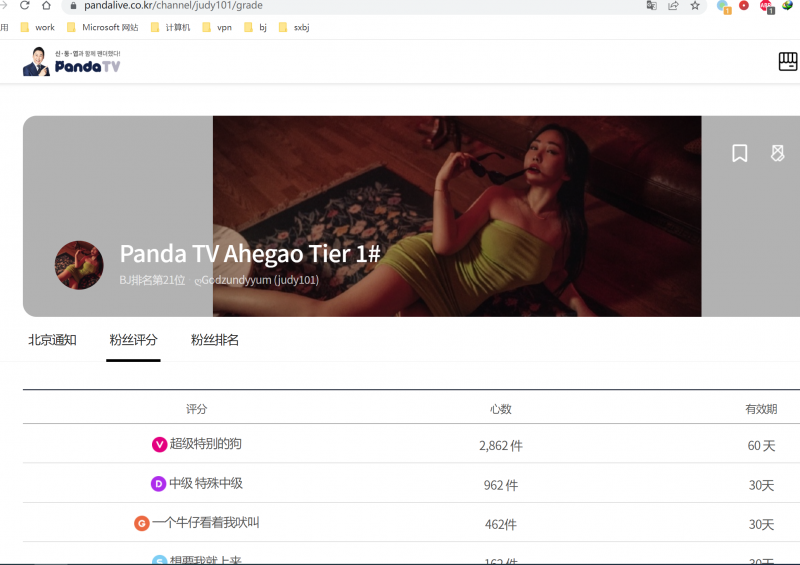Bookmark this channel with the banner bookmark icon
Viewport: 800px width, 565px height.
[740, 153]
